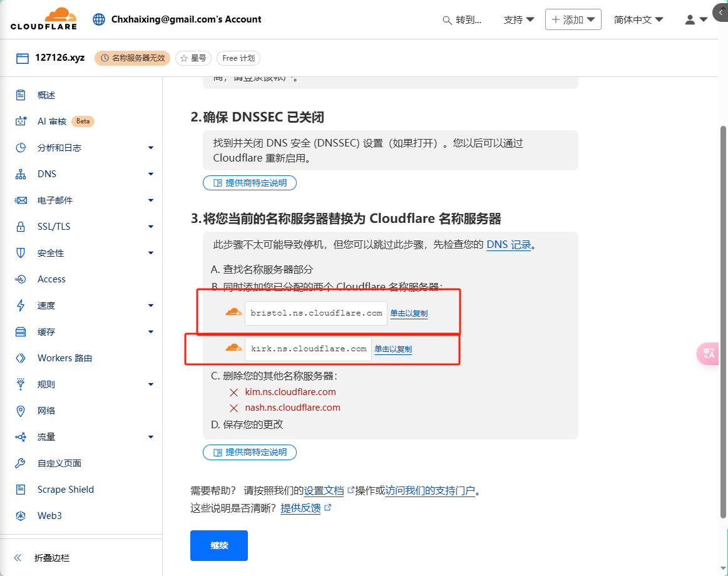Expand the 缓存 submenu arrow
This screenshot has width=728, height=576.
click(x=150, y=332)
